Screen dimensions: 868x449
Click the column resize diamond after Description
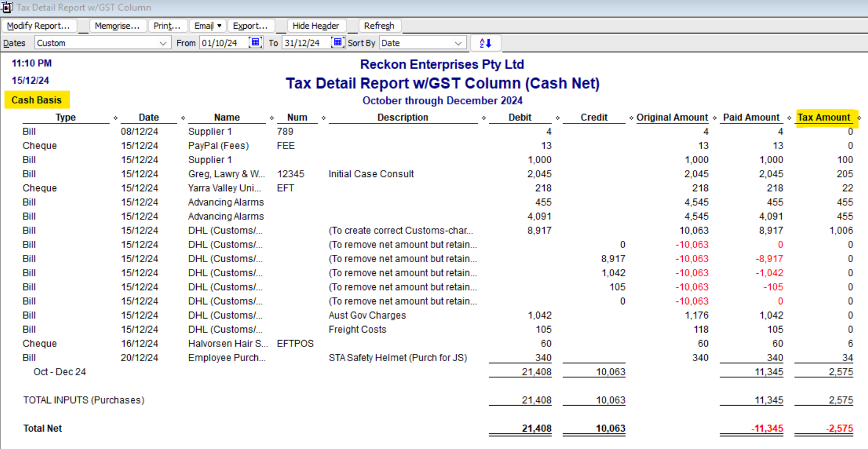pos(484,118)
